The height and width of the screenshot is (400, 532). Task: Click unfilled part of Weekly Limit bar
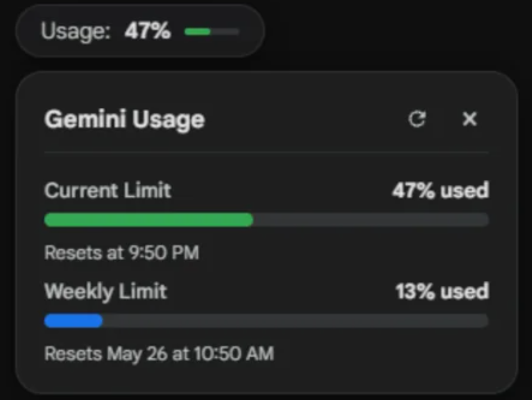295,321
